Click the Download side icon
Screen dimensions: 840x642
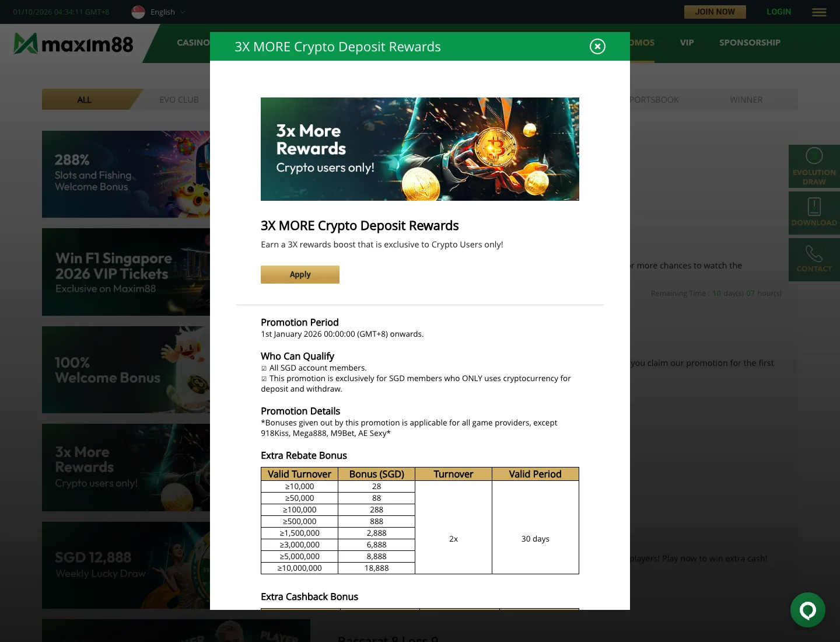[x=814, y=213]
